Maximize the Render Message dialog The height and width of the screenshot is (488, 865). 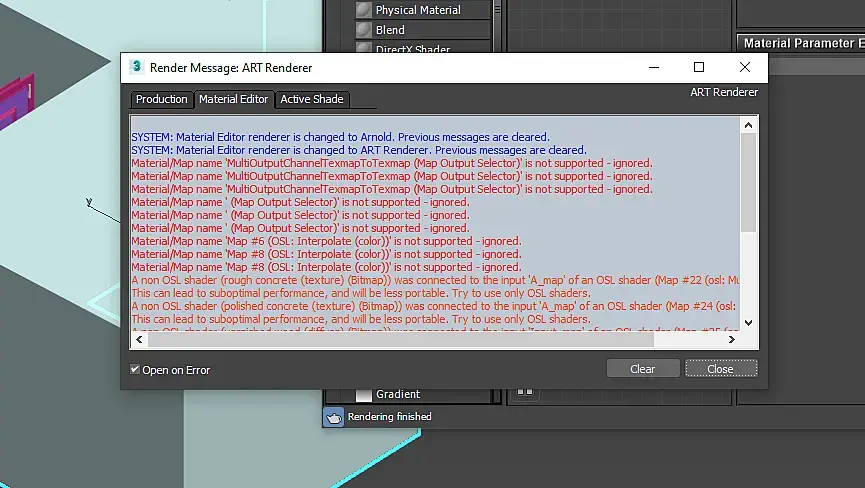[699, 67]
